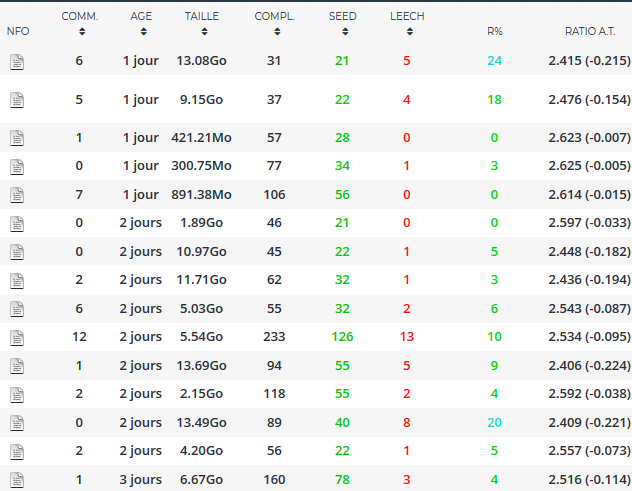Screen dimensions: 632x491
Task: Select size cell 421.21Mo
Action: (202, 137)
